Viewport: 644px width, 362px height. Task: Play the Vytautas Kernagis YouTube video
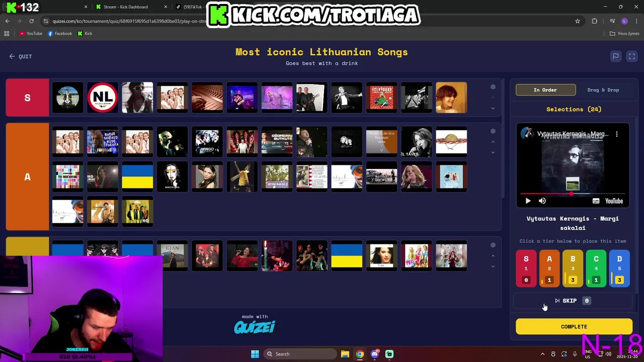(528, 201)
